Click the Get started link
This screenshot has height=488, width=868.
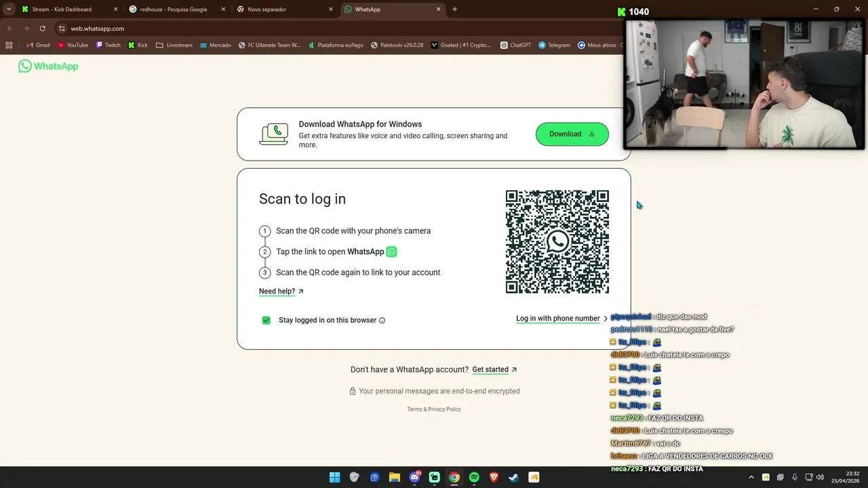pyautogui.click(x=494, y=369)
